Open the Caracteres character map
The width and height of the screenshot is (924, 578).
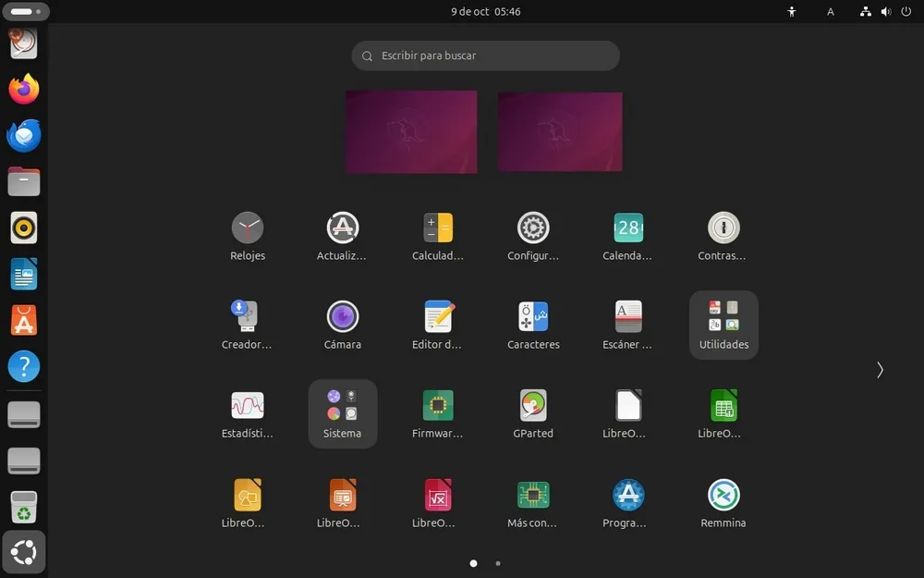pyautogui.click(x=532, y=315)
